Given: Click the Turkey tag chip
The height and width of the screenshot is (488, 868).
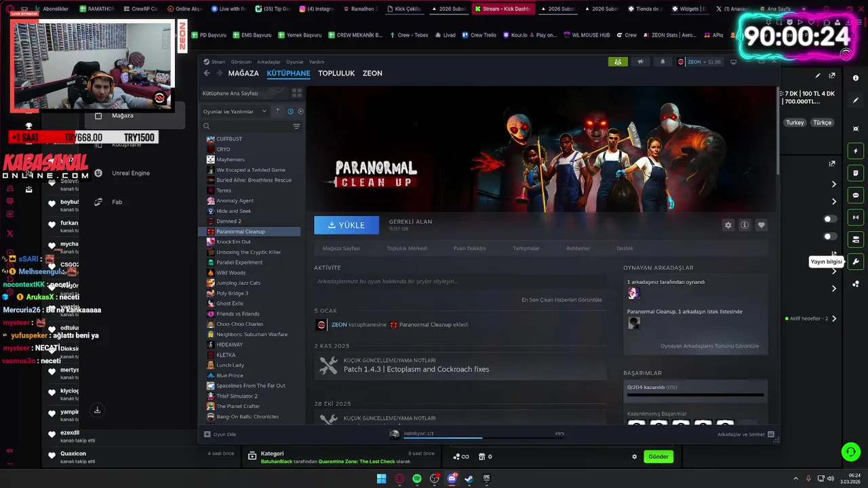Looking at the screenshot, I should click(x=795, y=123).
